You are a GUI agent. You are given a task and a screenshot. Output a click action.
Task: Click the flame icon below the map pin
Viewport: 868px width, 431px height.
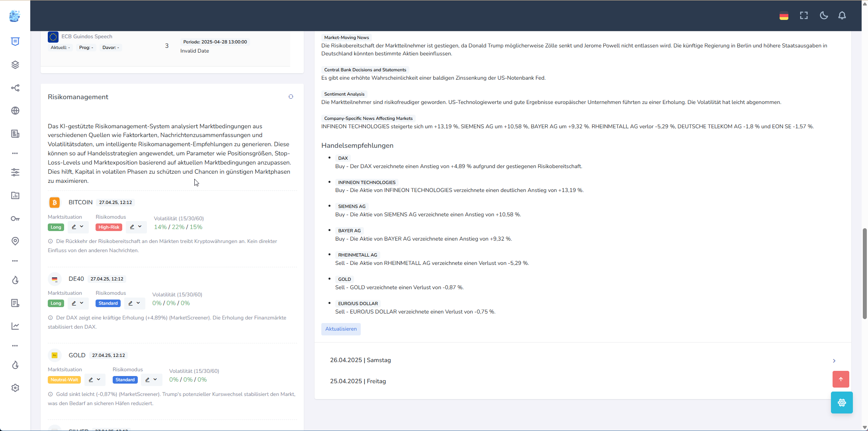coord(15,280)
